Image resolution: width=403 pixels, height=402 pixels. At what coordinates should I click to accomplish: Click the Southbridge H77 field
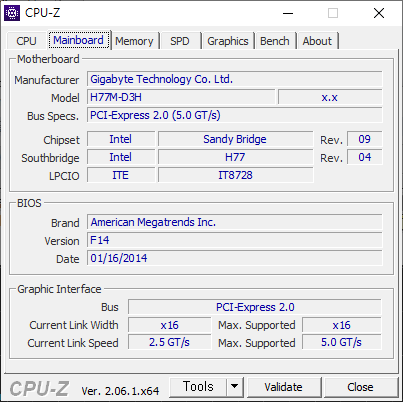tap(236, 157)
